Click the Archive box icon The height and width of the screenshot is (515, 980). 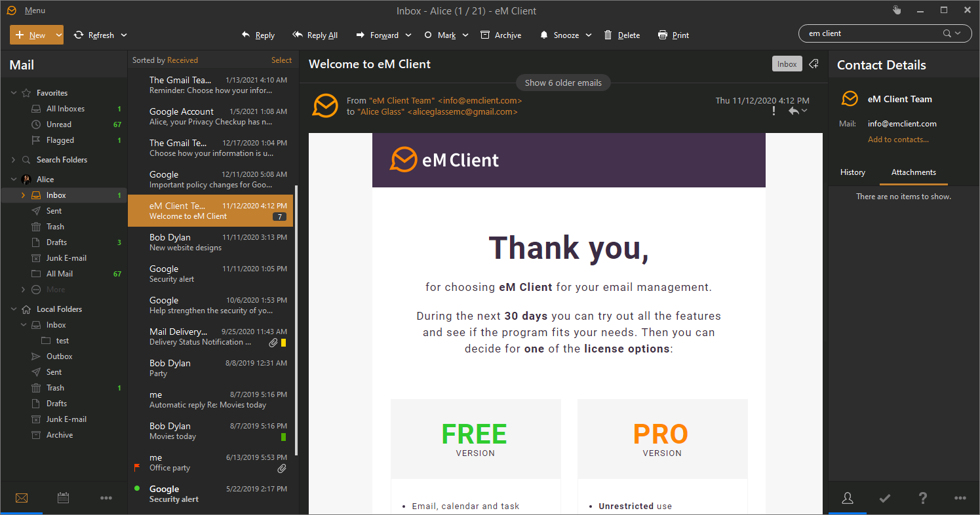click(485, 35)
